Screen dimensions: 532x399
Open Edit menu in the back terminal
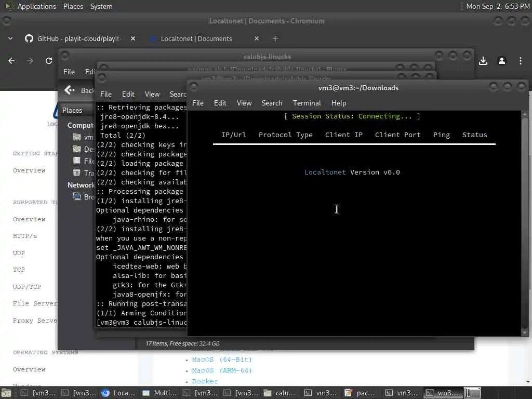pyautogui.click(x=128, y=95)
